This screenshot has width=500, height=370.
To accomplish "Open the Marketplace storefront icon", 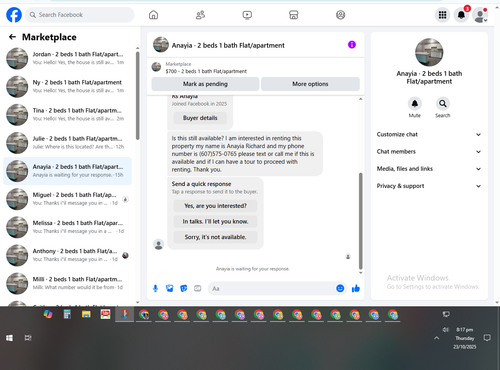I will pyautogui.click(x=294, y=15).
